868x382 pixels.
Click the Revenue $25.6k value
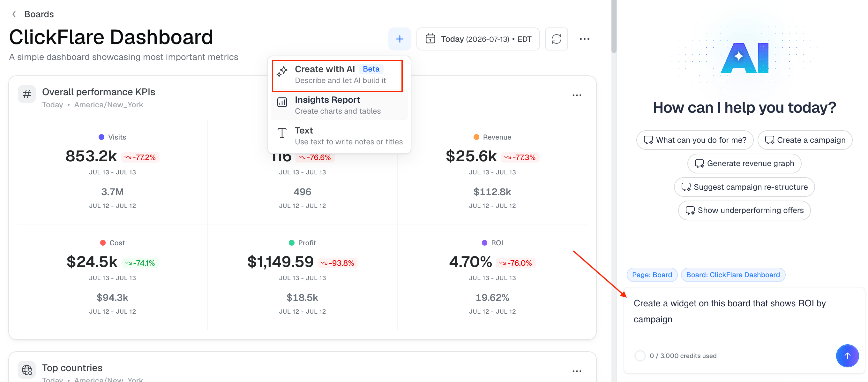point(471,156)
